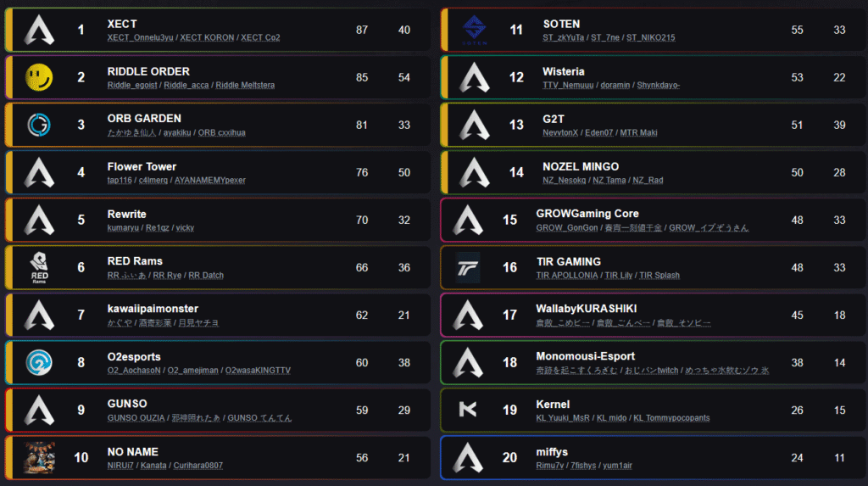Click the SOTEN team logo
The image size is (868, 486).
(x=475, y=30)
